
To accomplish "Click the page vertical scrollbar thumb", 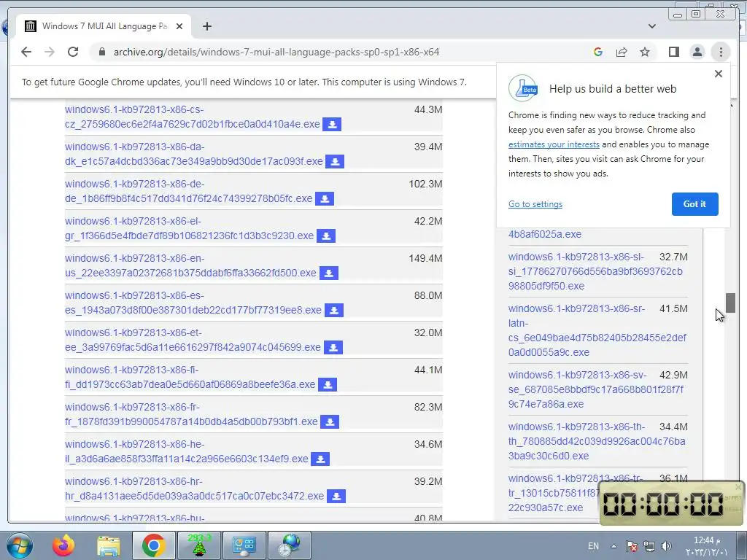I will (x=730, y=303).
